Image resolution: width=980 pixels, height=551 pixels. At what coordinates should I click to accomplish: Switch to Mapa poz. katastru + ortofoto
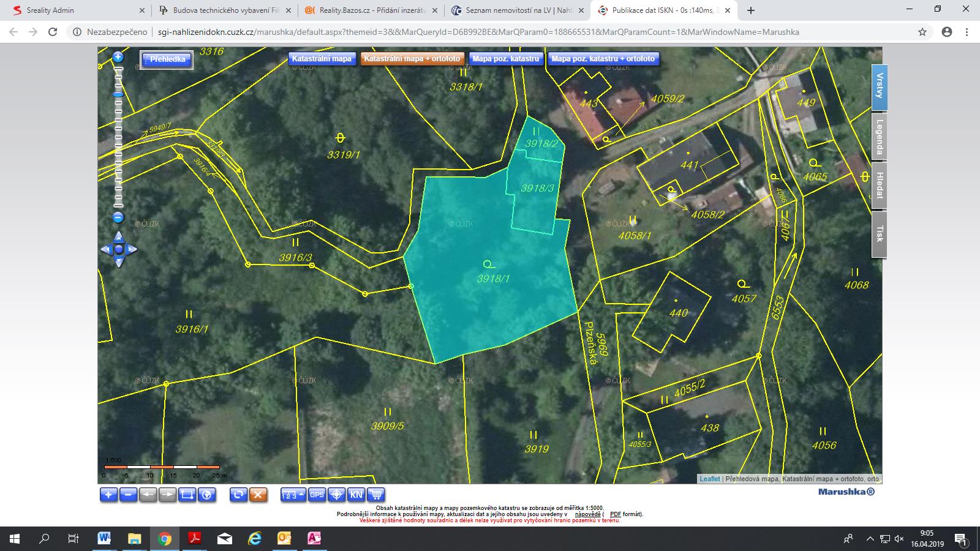click(x=603, y=59)
